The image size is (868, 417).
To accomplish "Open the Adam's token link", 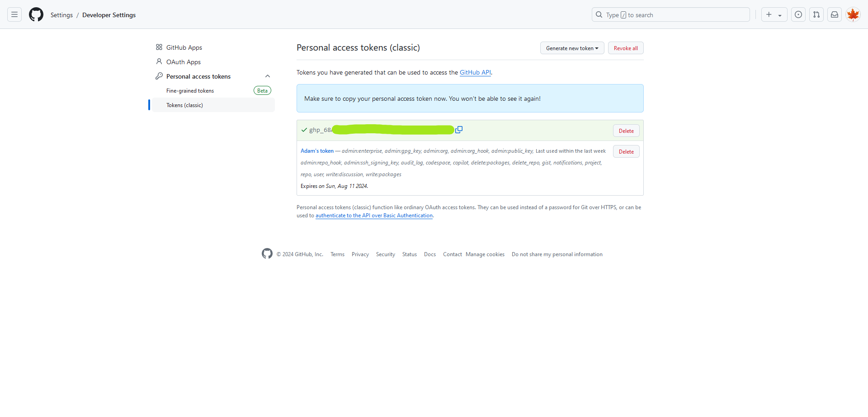I will pos(317,151).
